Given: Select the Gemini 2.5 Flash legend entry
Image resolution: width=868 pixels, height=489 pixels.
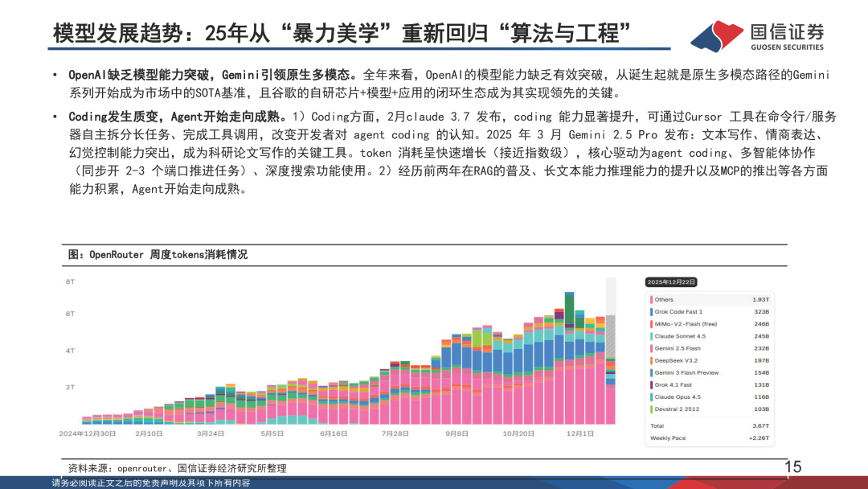Looking at the screenshot, I should tap(710, 348).
